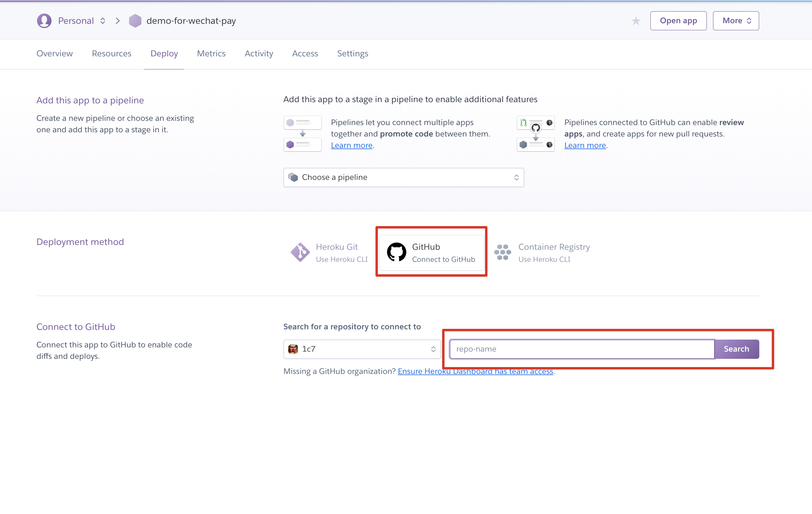
Task: Open the More actions dropdown
Action: tap(736, 21)
